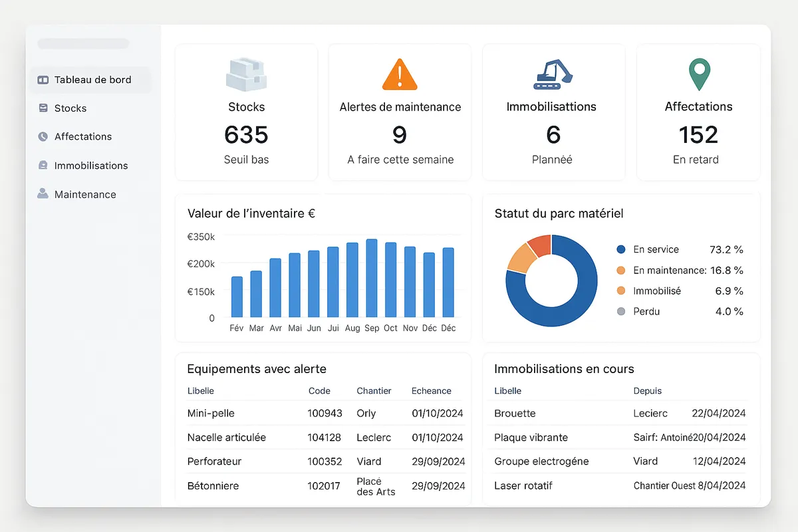This screenshot has height=532, width=798.
Task: Toggle the 'Perdu' legend entry
Action: [x=648, y=311]
